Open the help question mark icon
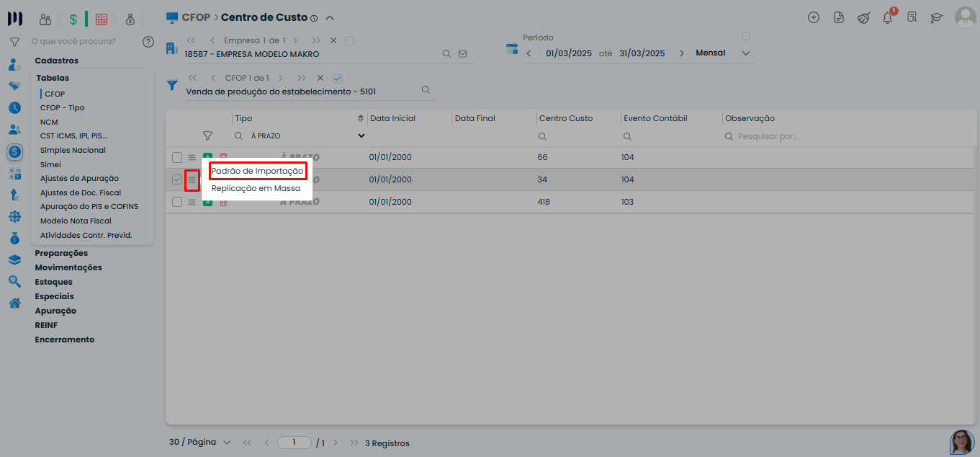This screenshot has width=980, height=457. [148, 42]
